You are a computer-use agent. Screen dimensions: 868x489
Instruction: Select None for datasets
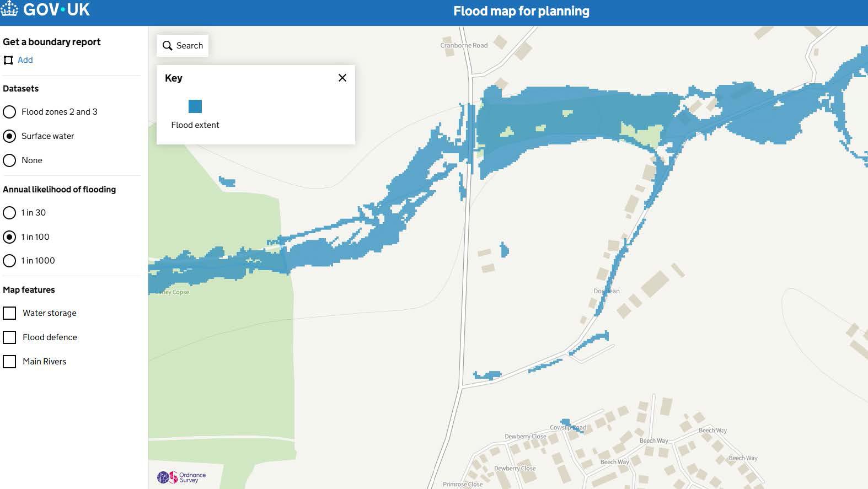[x=9, y=160]
